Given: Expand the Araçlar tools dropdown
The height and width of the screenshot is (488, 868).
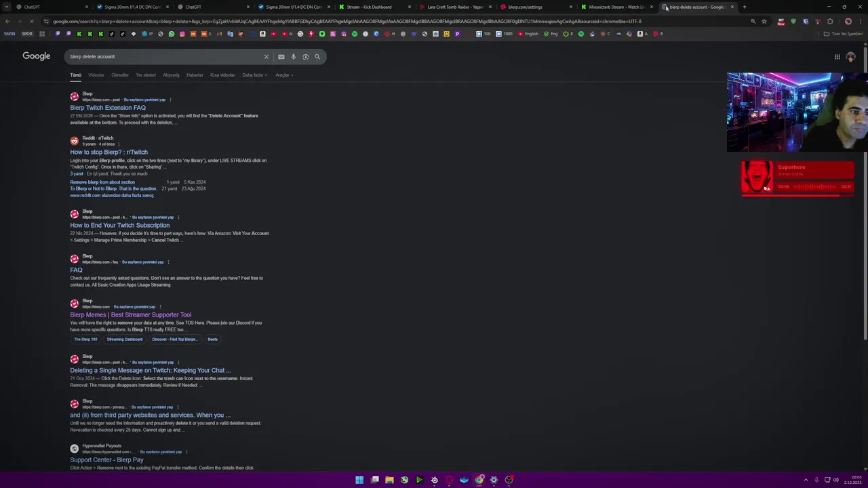Looking at the screenshot, I should click(284, 75).
